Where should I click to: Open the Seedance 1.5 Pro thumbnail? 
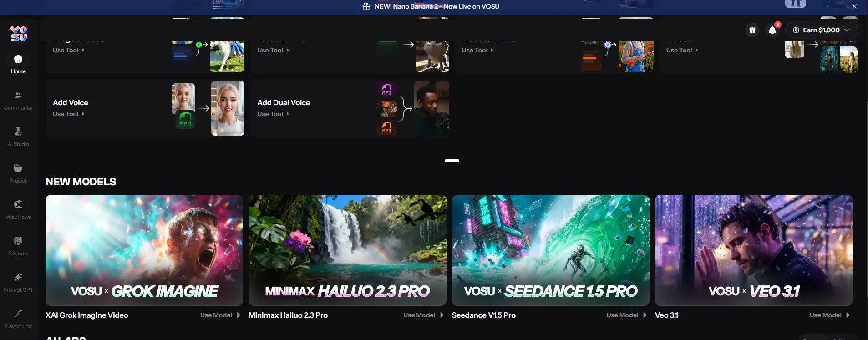coord(551,250)
